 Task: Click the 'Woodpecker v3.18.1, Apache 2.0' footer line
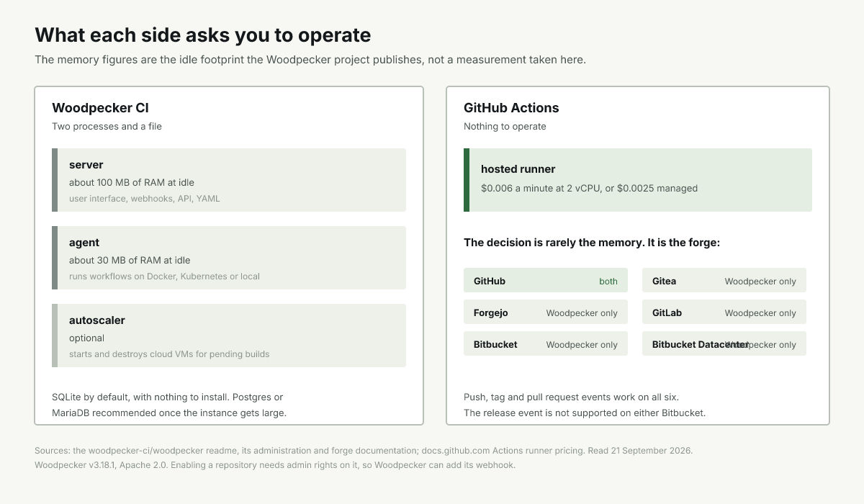click(x=275, y=465)
